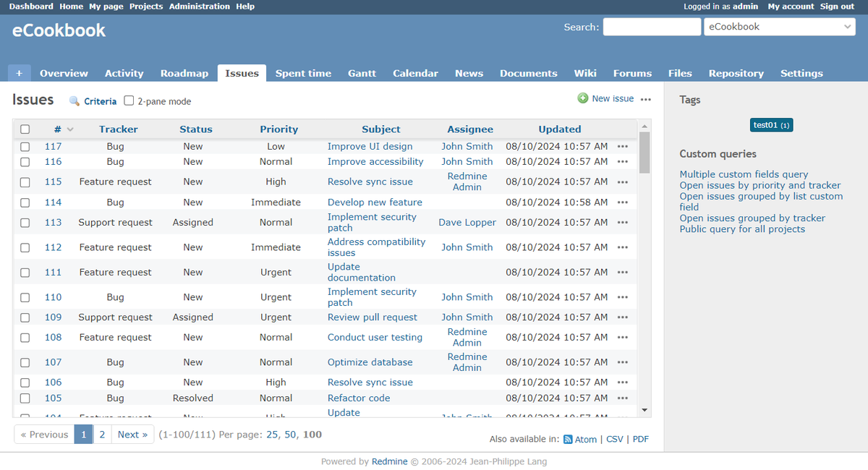Image resolution: width=868 pixels, height=470 pixels.
Task: Export issues as PDF
Action: 641,439
